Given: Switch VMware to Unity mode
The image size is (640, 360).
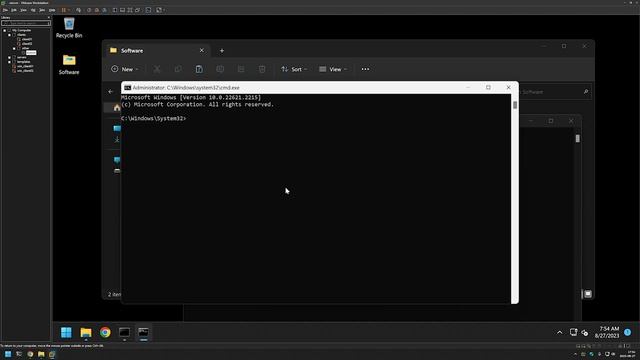Looking at the screenshot, I should (138, 10).
